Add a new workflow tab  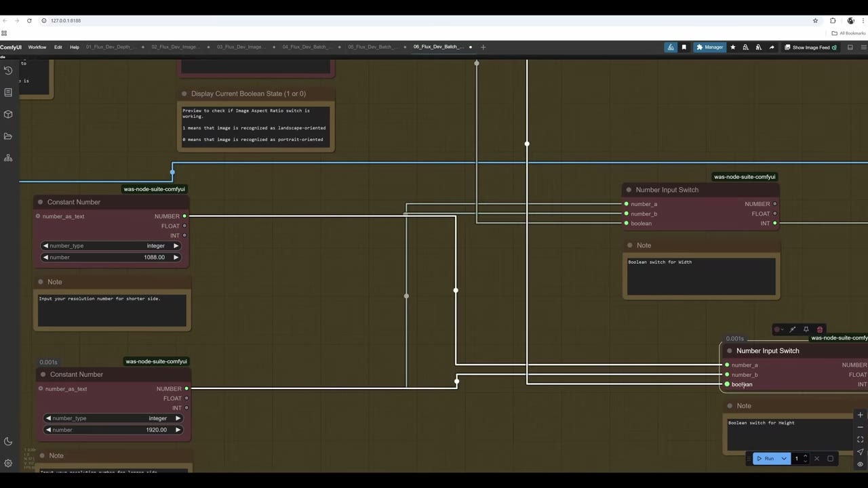coord(483,47)
